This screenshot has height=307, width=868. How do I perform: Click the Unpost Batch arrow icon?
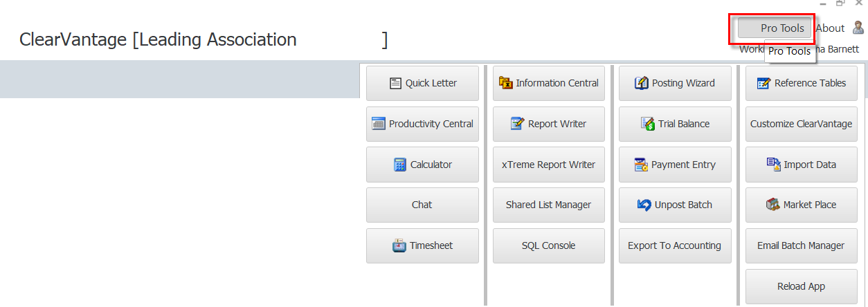(x=644, y=205)
